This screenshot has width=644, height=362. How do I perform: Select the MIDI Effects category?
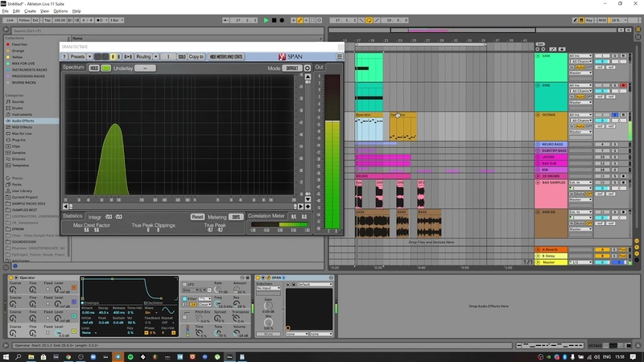point(22,127)
